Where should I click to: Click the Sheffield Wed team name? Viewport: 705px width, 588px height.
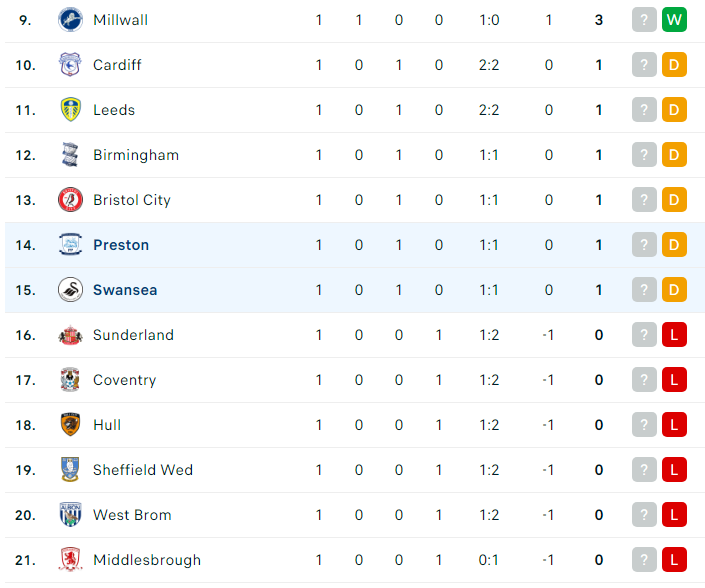point(143,470)
